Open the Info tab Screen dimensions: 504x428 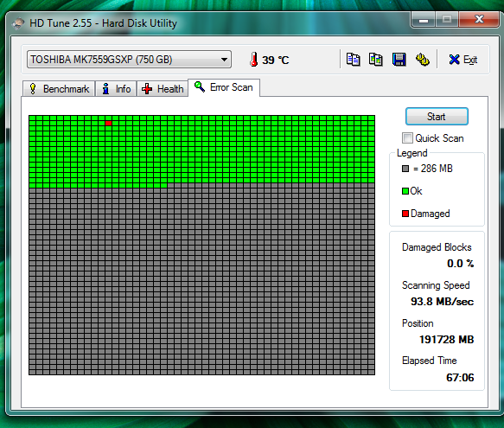tap(116, 89)
